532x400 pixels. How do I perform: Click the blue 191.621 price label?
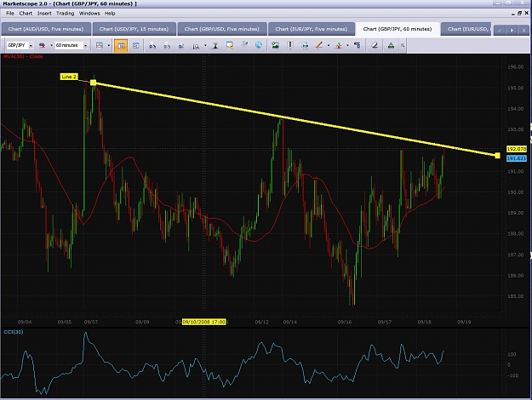click(x=517, y=158)
